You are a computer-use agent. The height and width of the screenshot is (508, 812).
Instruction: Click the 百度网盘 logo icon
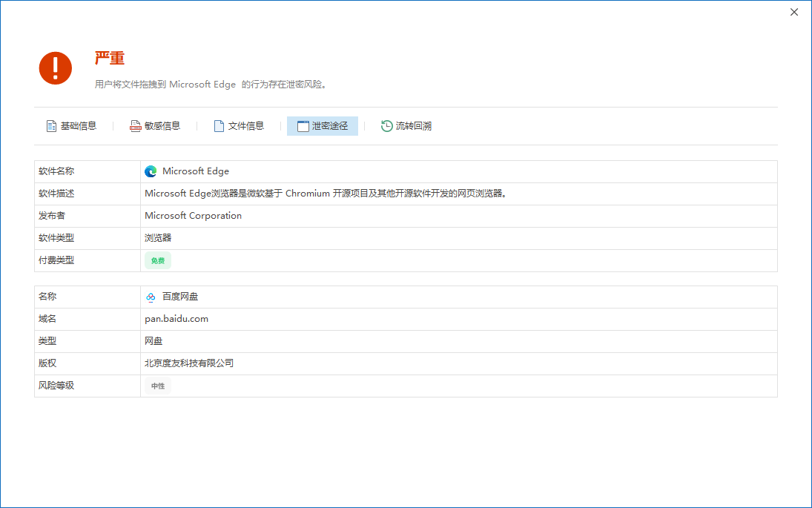(x=151, y=297)
